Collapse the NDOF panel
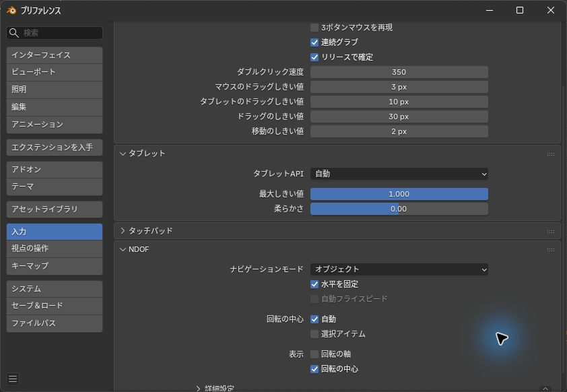Screen dimensions: 567x392 point(123,249)
